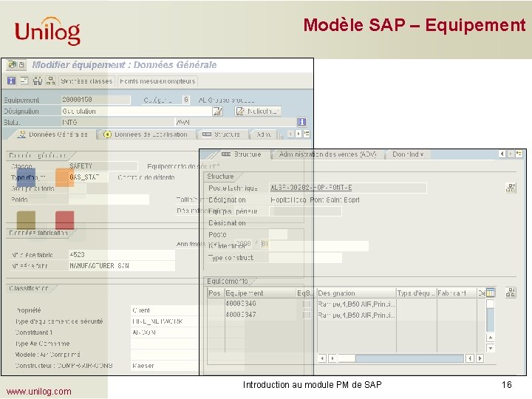Click the blue info icon in the toolbar

(x=11, y=81)
